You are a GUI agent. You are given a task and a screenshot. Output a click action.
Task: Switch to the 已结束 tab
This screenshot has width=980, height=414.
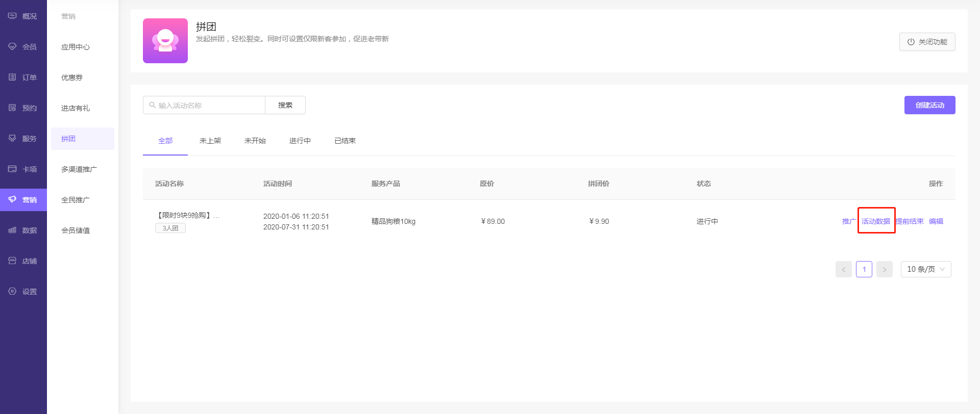pos(345,141)
